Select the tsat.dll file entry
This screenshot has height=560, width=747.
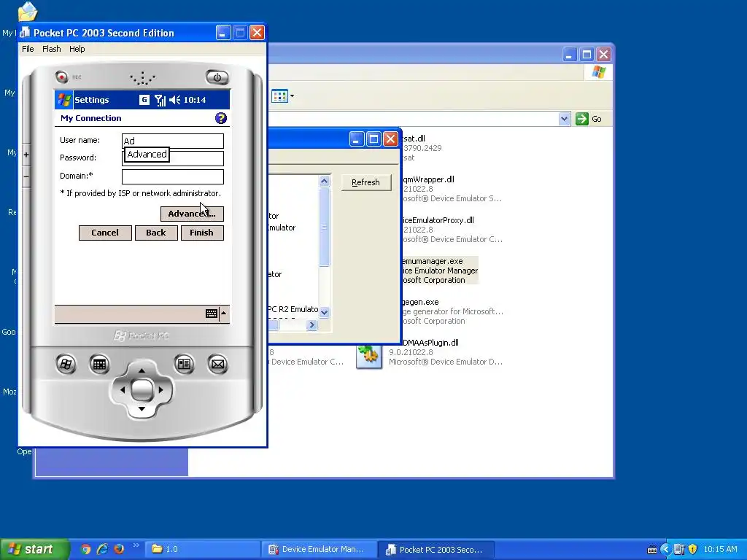tap(421, 148)
